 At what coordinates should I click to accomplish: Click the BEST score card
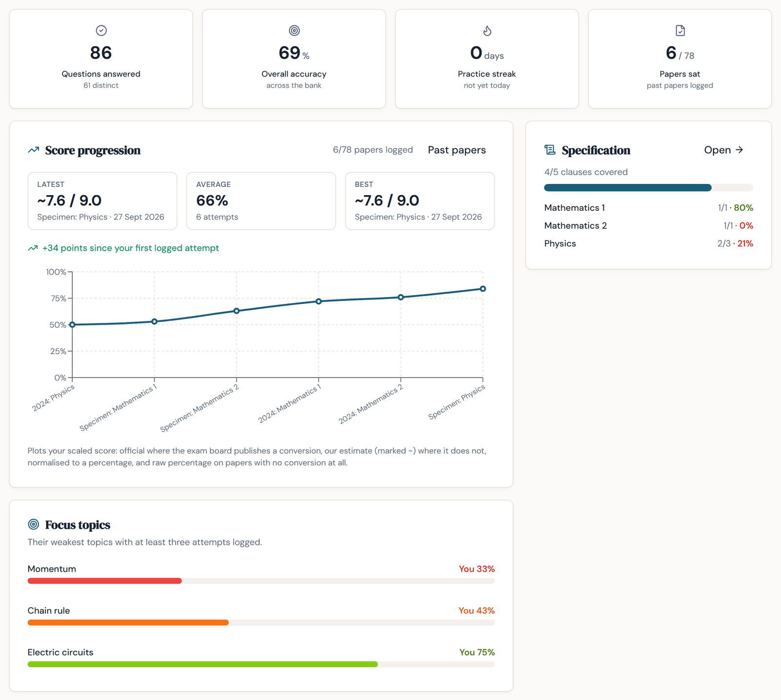420,201
